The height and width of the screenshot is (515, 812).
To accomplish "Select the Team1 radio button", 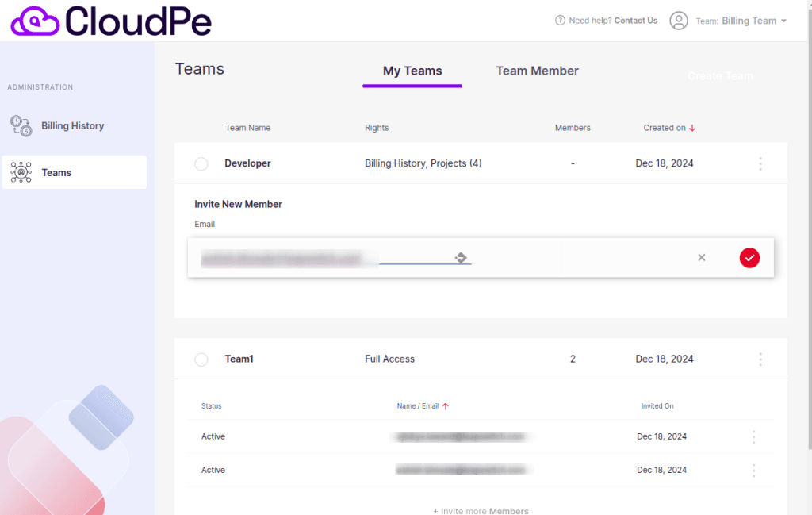I will click(201, 359).
